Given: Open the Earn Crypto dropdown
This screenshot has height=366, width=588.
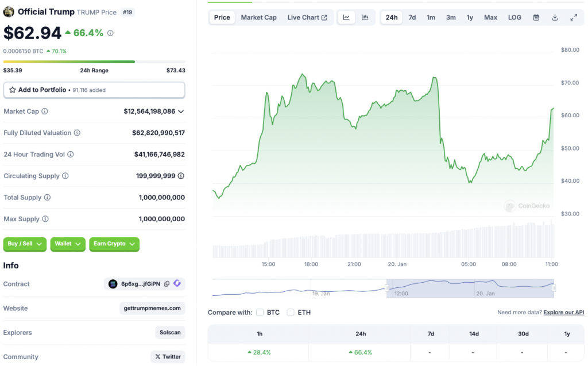Looking at the screenshot, I should point(114,244).
